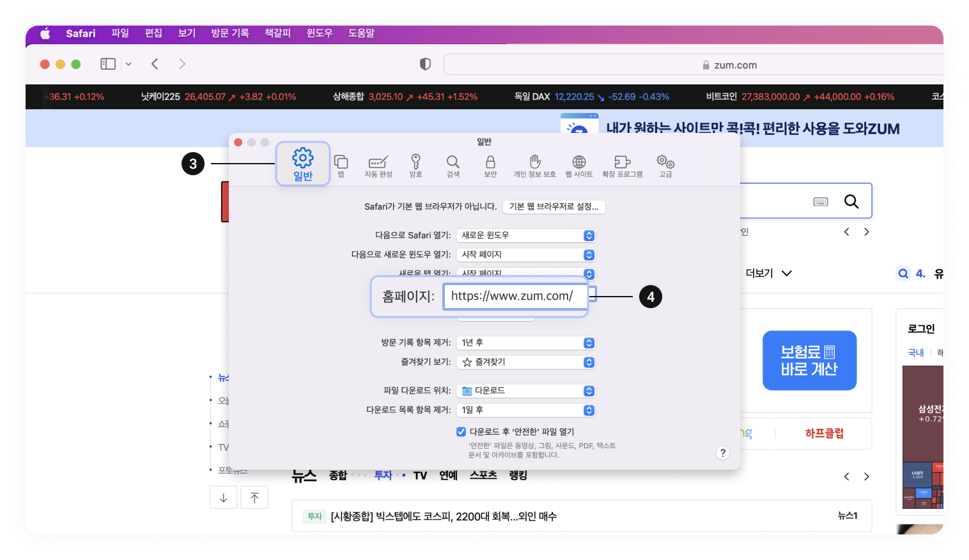Click the 기본 웹 브라우저로 설정 button

(554, 206)
